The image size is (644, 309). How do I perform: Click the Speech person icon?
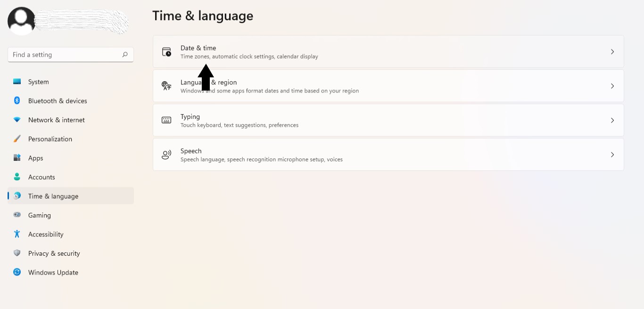tap(166, 155)
